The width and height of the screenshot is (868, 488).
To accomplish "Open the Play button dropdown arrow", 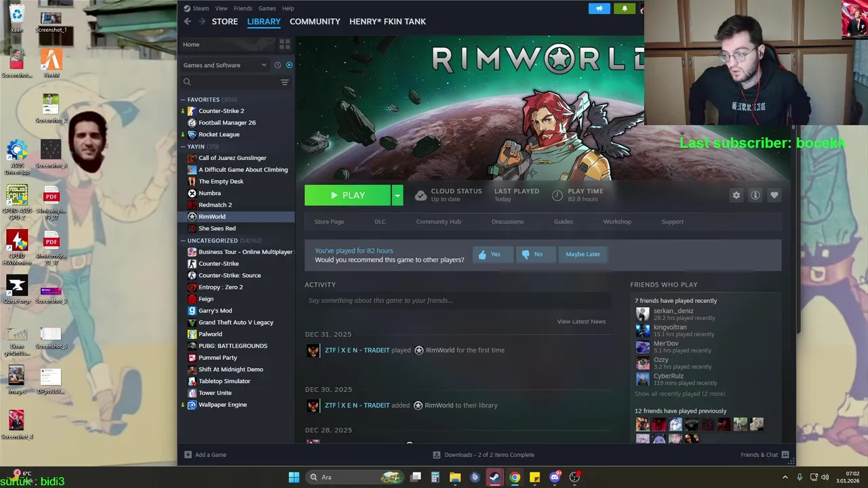I will tap(397, 195).
